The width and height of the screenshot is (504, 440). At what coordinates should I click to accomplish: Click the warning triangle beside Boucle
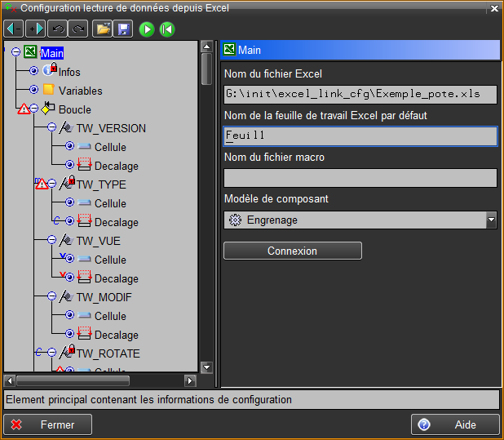click(x=23, y=109)
